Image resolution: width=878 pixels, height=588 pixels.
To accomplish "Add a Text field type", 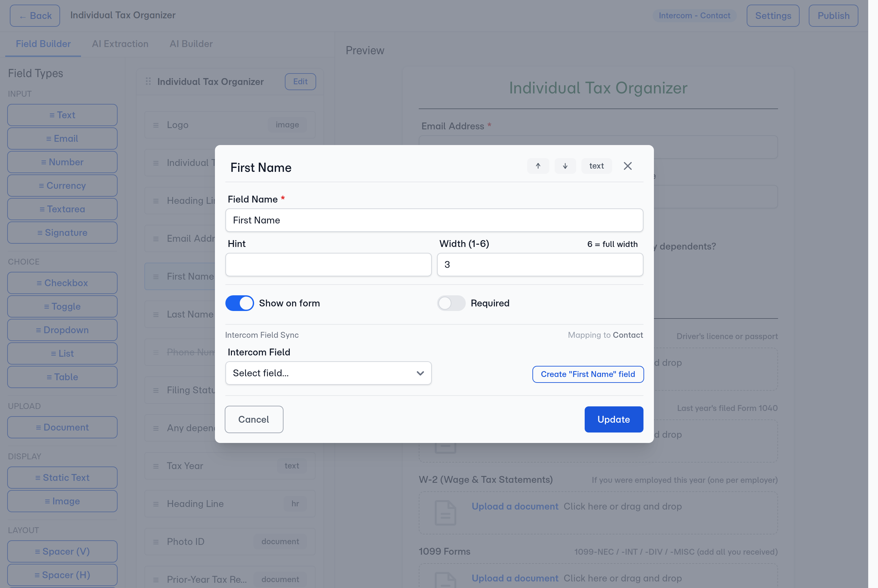I will [x=62, y=115].
